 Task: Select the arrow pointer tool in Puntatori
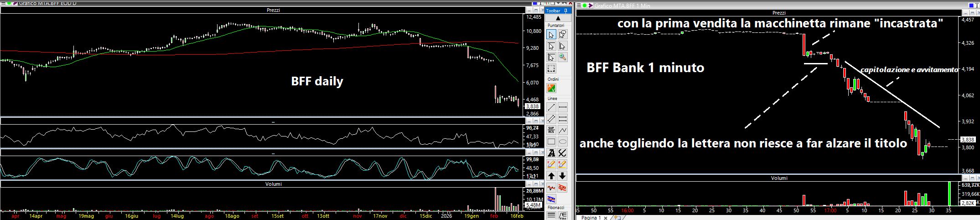point(551,35)
